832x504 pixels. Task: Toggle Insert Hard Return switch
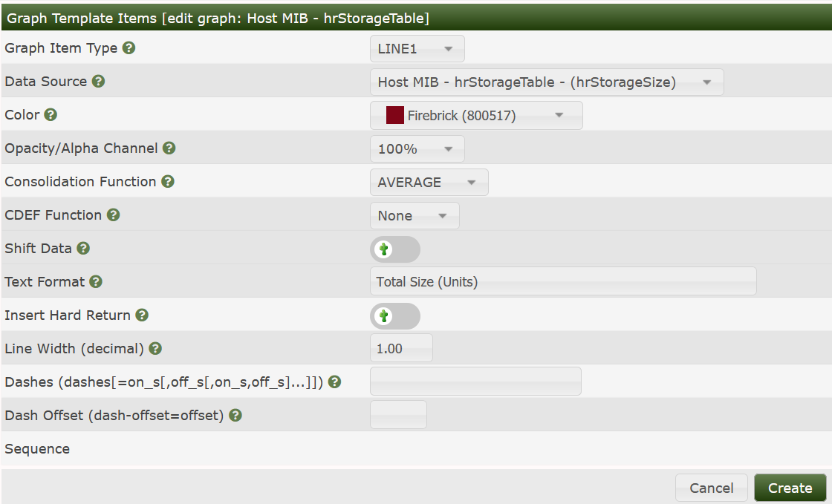point(394,316)
